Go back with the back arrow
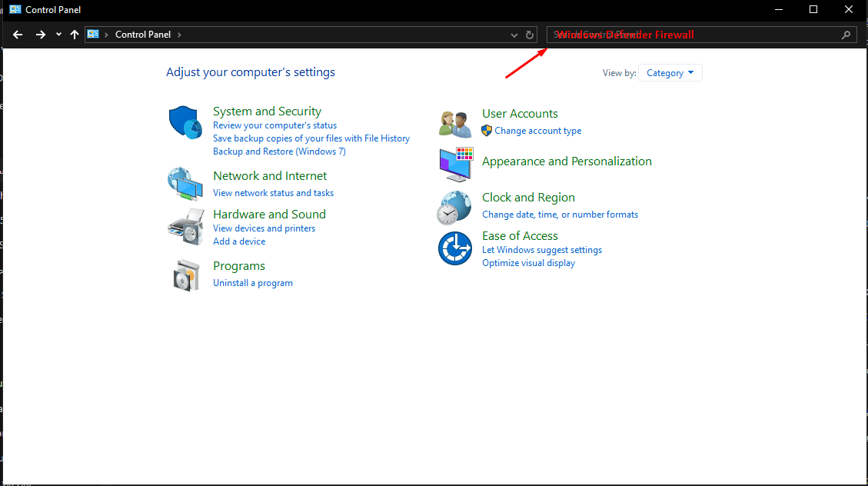Screen dimensions: 868x486 coord(18,35)
